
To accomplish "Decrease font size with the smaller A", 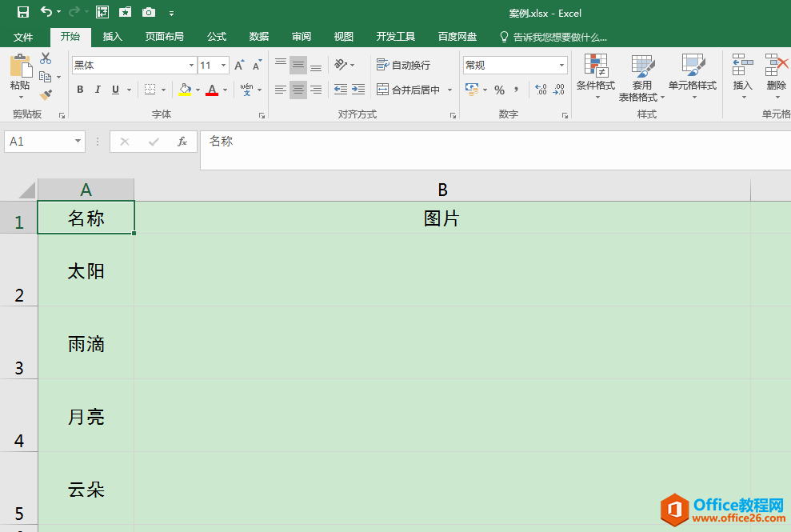I will click(x=257, y=65).
